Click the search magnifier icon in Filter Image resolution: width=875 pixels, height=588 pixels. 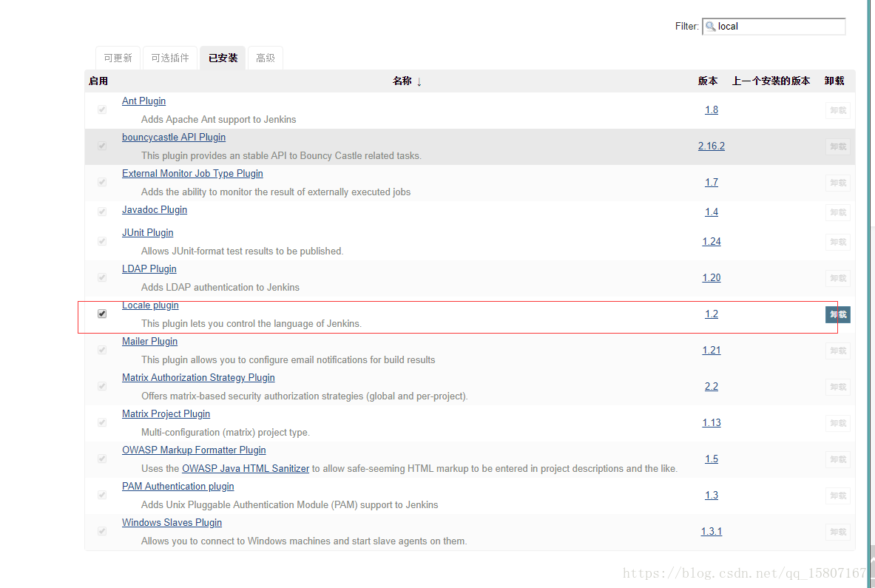coord(710,26)
